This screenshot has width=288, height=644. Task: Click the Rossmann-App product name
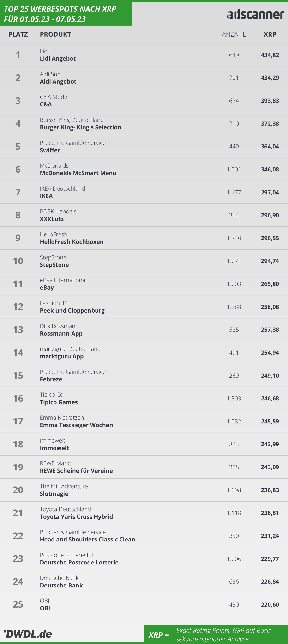(61, 334)
